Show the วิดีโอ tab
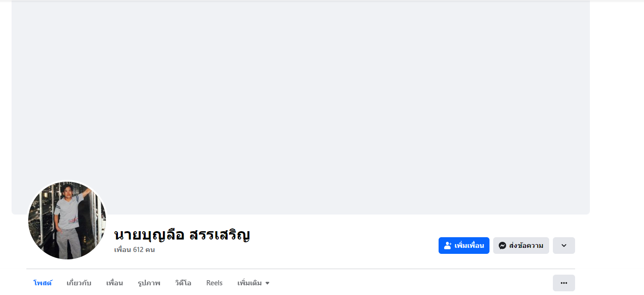This screenshot has width=644, height=295. (183, 283)
